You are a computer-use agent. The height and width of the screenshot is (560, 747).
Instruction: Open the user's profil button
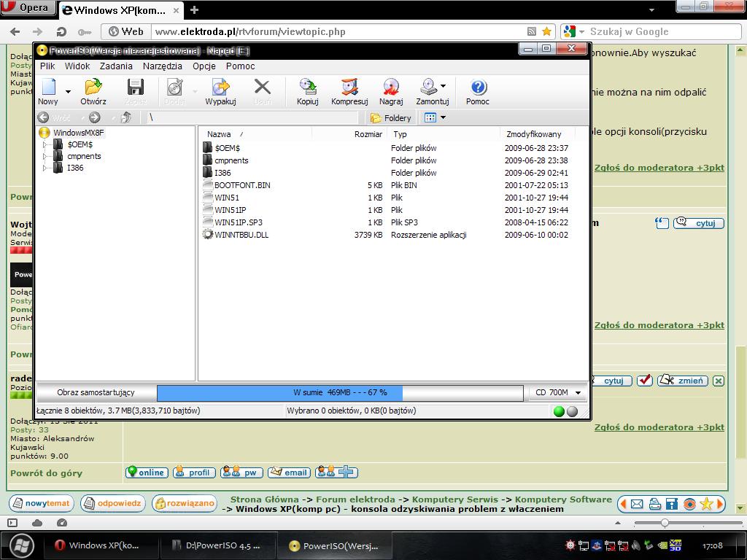[x=194, y=472]
